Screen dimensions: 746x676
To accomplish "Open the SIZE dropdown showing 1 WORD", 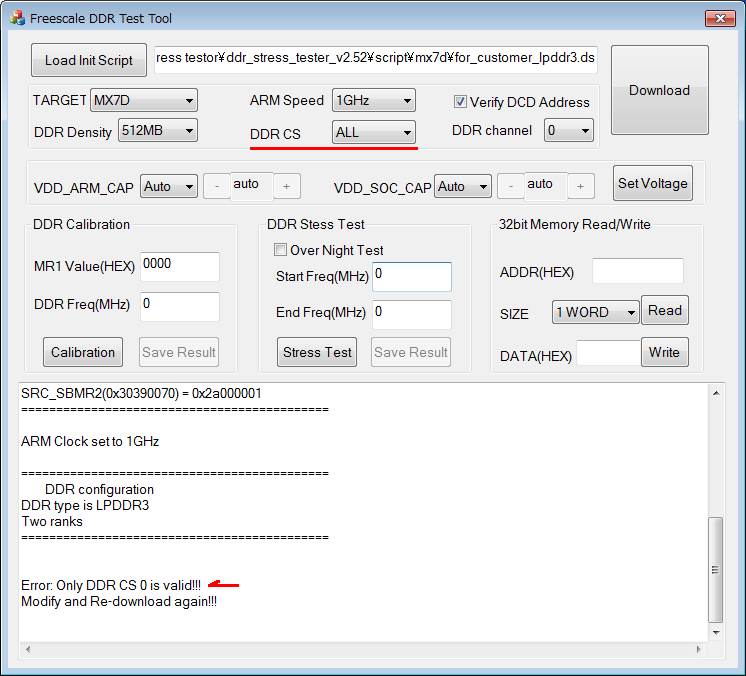I will point(596,312).
